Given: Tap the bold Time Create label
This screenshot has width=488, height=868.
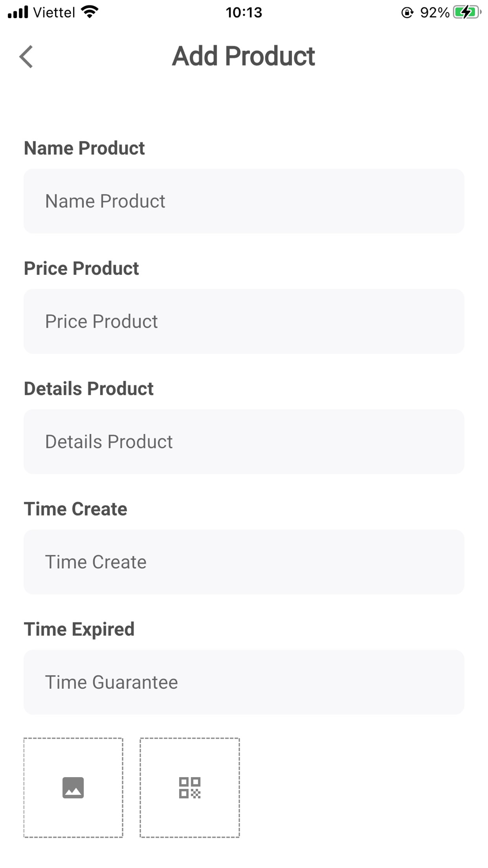Looking at the screenshot, I should [x=76, y=509].
